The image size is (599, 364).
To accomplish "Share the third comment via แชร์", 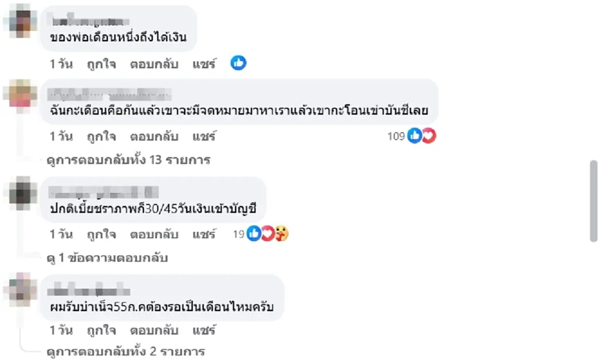I will [x=205, y=233].
